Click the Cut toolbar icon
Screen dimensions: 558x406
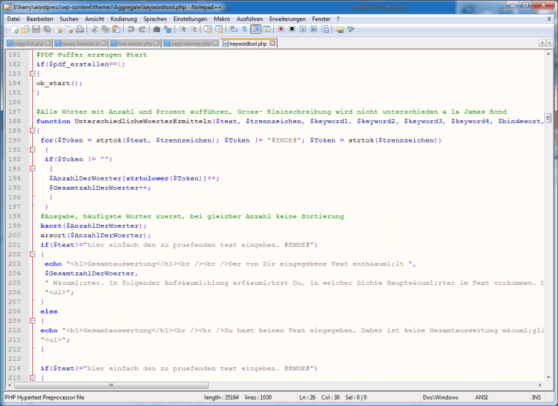[94, 30]
